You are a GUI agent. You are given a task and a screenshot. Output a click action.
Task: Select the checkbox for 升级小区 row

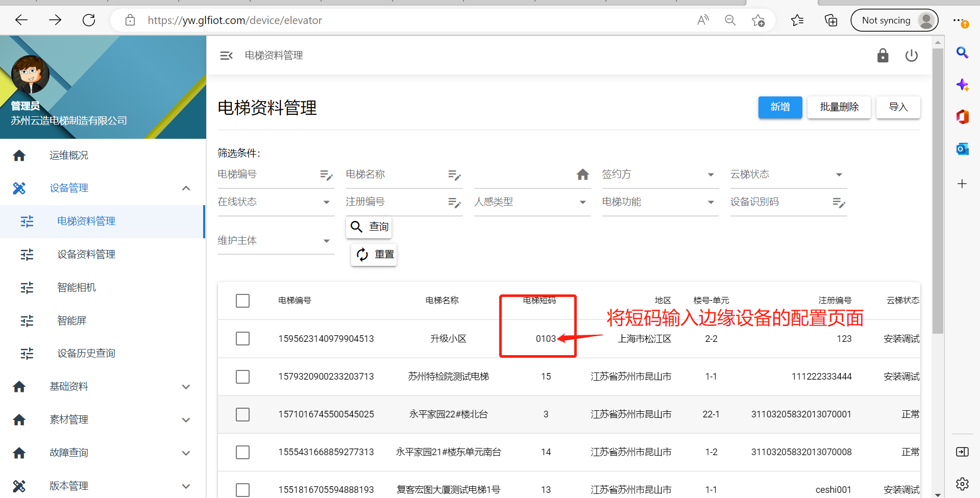click(242, 339)
